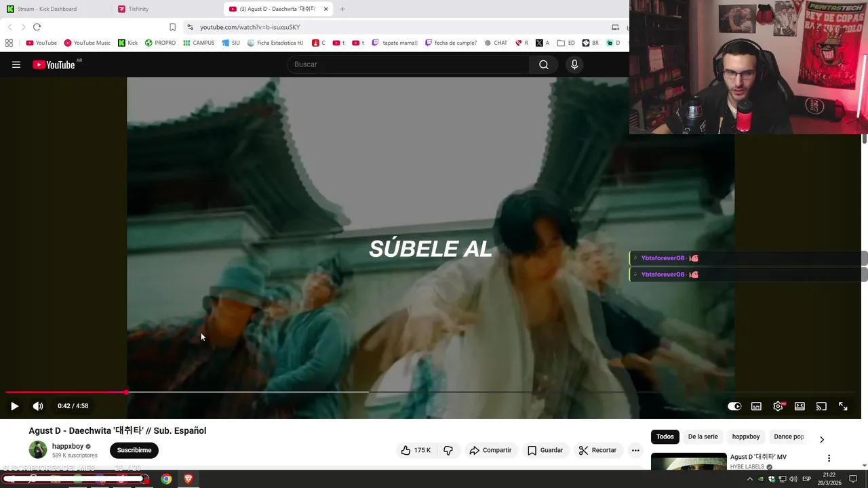Open the site settings icon in address bar
The width and height of the screenshot is (868, 488).
coord(190,27)
